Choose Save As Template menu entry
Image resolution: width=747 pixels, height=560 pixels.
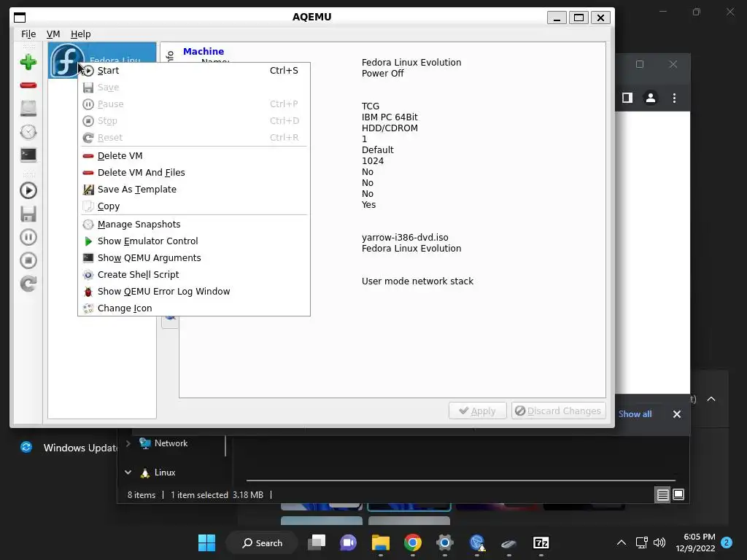coord(193,189)
